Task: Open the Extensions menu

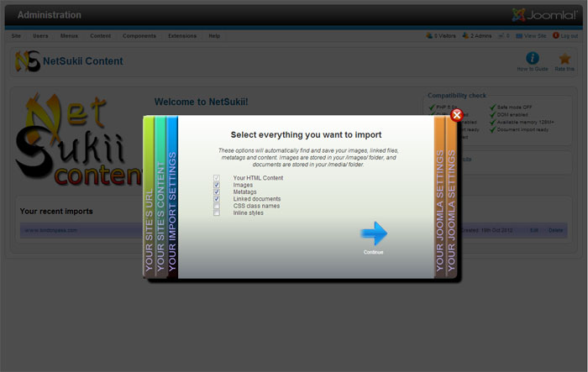Action: tap(182, 36)
